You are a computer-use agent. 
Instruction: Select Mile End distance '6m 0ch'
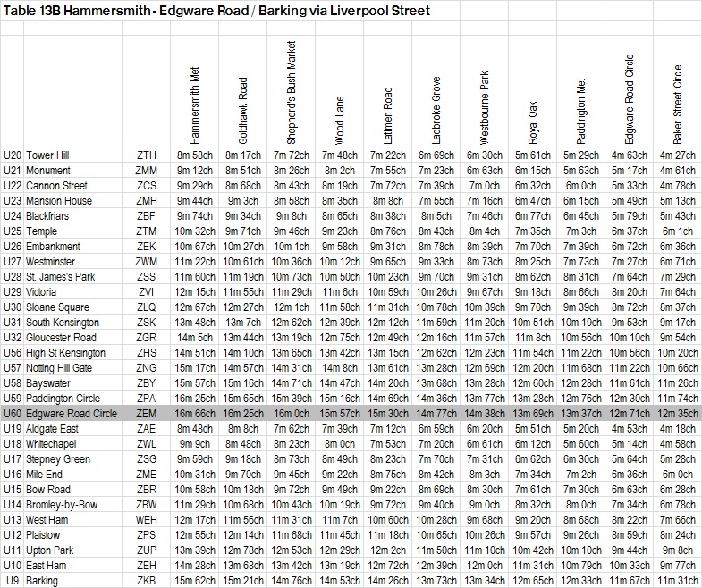click(x=678, y=475)
